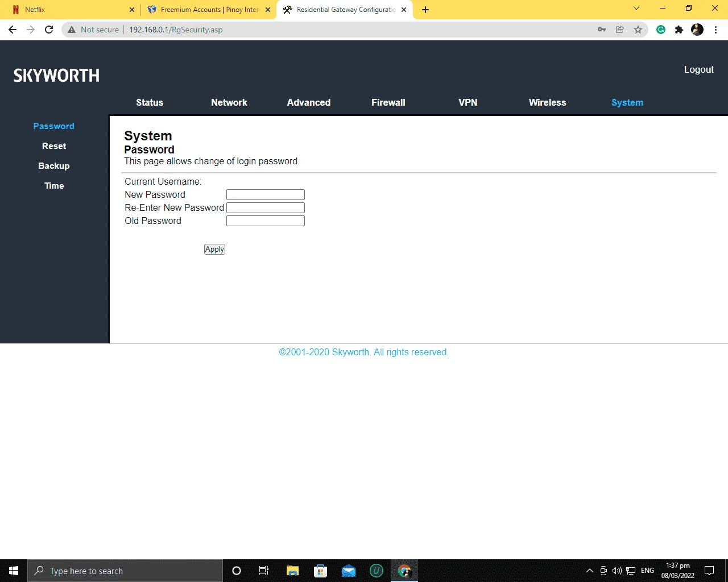The height and width of the screenshot is (582, 728).
Task: Open the Extensions puzzle icon
Action: (x=679, y=30)
